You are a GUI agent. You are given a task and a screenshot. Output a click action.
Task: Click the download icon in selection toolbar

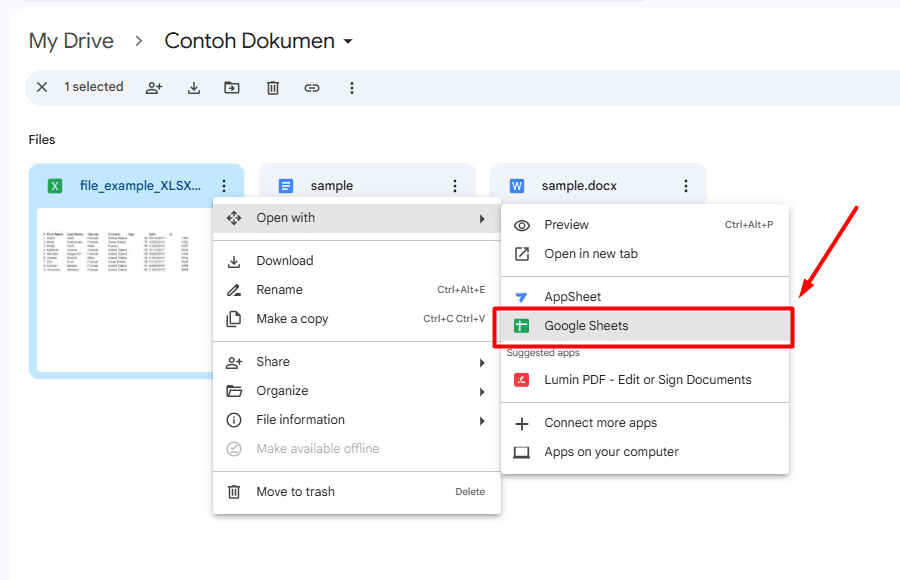[x=194, y=88]
